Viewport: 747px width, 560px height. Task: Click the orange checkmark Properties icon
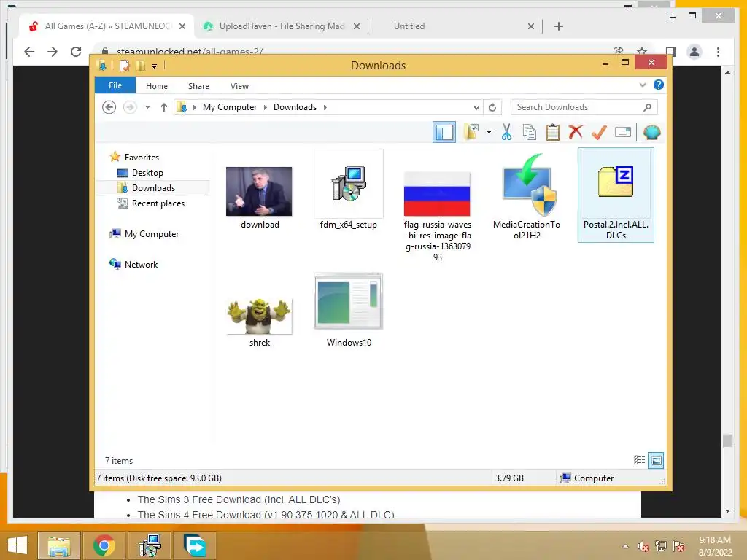click(x=599, y=132)
